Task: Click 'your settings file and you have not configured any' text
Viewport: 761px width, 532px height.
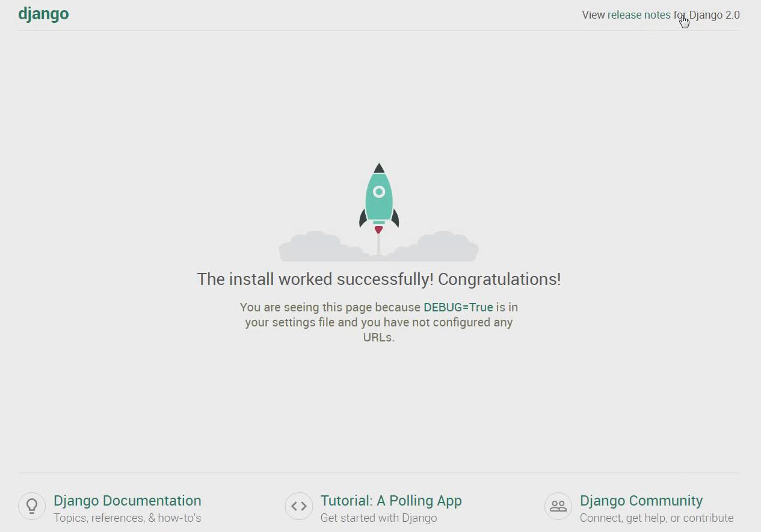Action: [379, 322]
